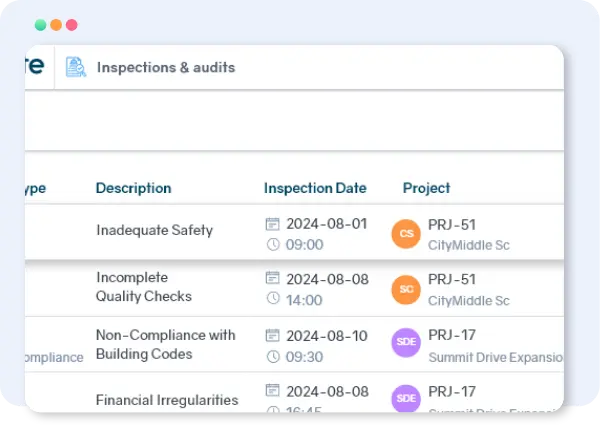This screenshot has height=431, width=600.
Task: Click the orange CS avatar for PRJ-51
Action: coord(406,234)
